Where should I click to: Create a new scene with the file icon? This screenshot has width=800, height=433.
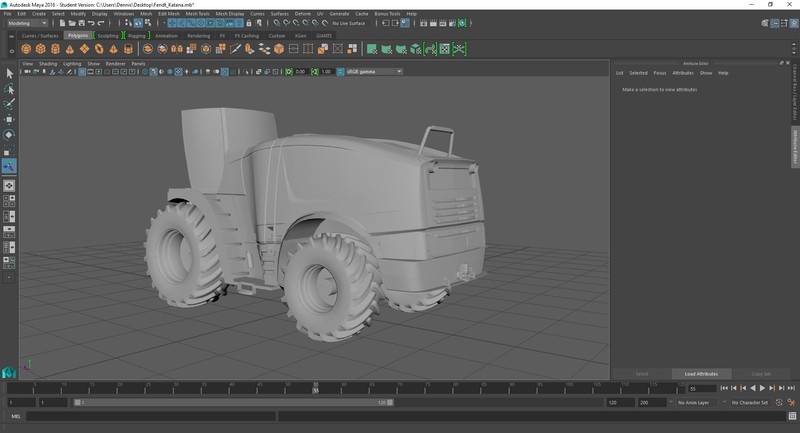62,23
